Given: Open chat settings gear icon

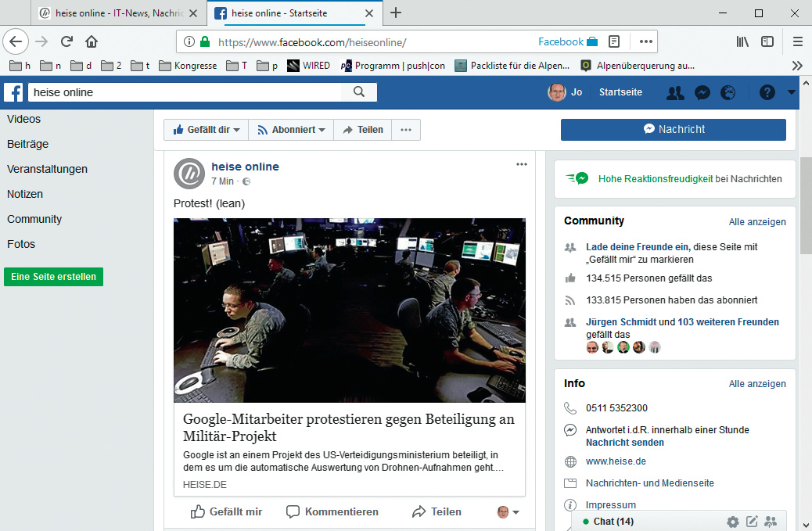Looking at the screenshot, I should (x=732, y=522).
